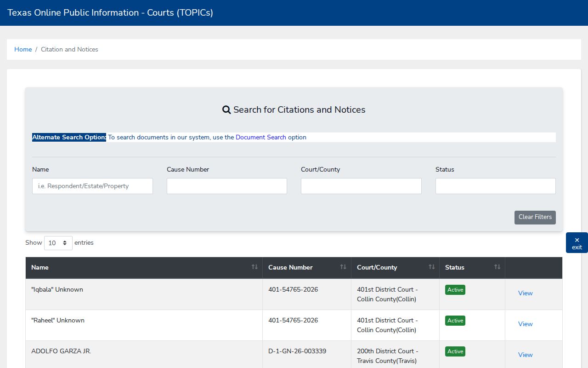Click Active badge in "Iqbala" Unknown row

455,290
